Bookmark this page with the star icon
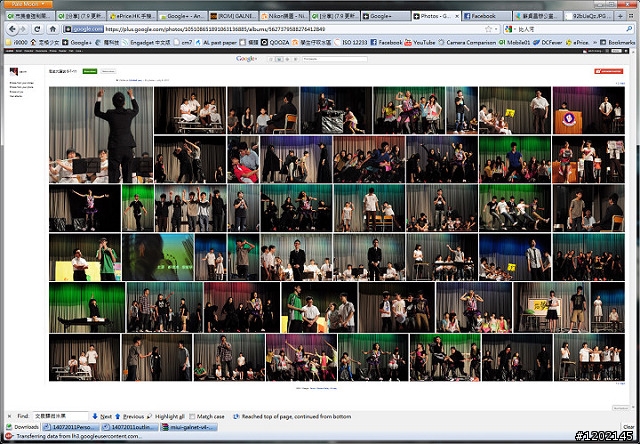This screenshot has width=640, height=444. pos(488,29)
